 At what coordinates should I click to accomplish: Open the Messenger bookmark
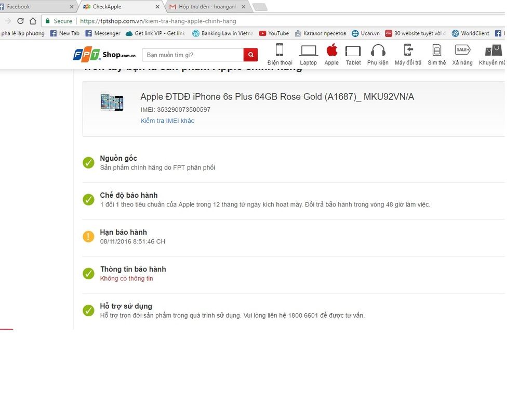[103, 33]
